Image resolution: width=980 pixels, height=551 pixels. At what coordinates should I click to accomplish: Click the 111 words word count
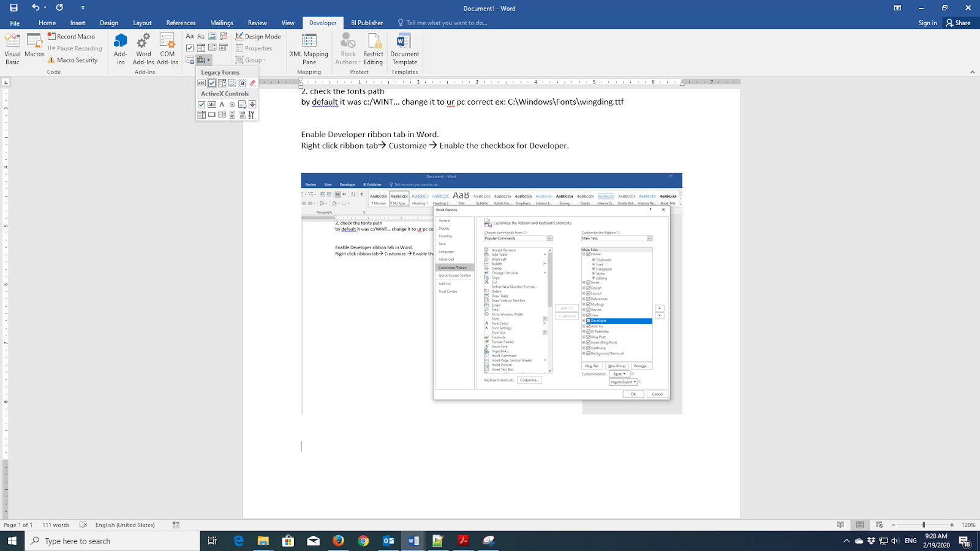click(x=56, y=525)
